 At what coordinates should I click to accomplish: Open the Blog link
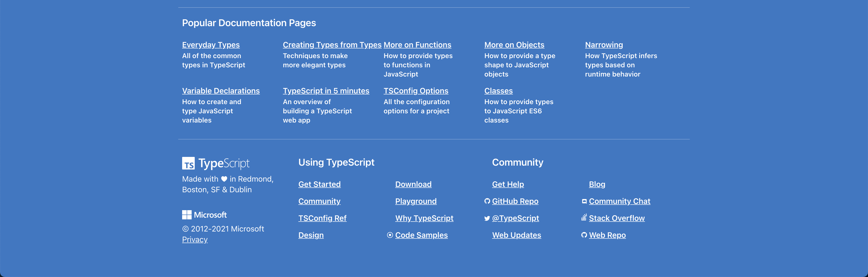(597, 184)
